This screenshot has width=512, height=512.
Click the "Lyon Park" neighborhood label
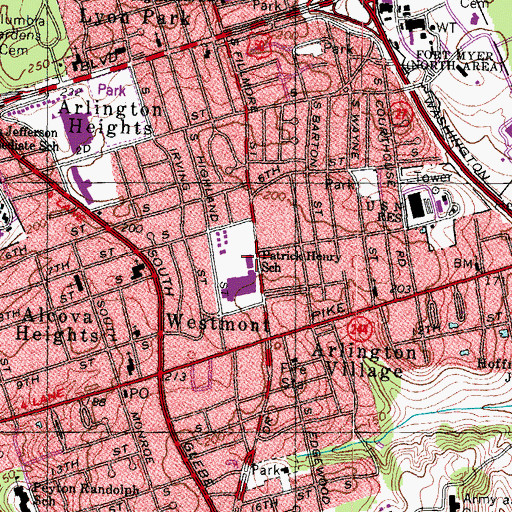136,17
